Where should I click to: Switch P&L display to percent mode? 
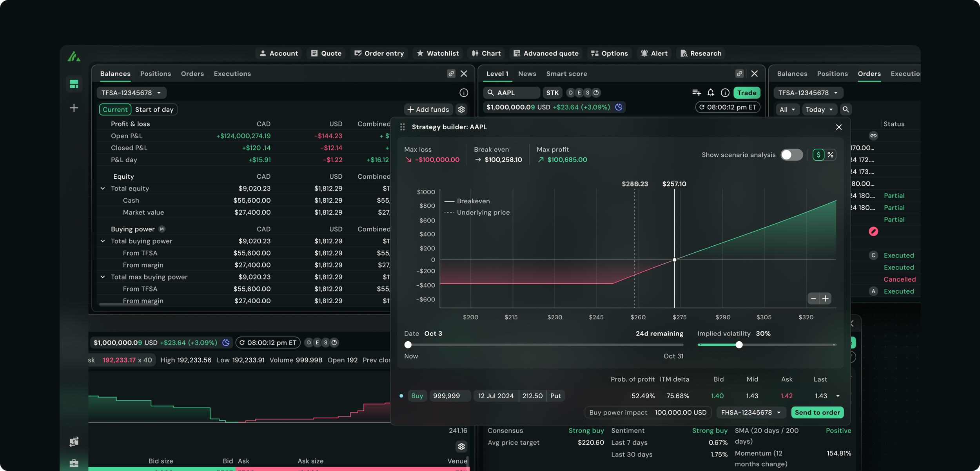(x=830, y=155)
